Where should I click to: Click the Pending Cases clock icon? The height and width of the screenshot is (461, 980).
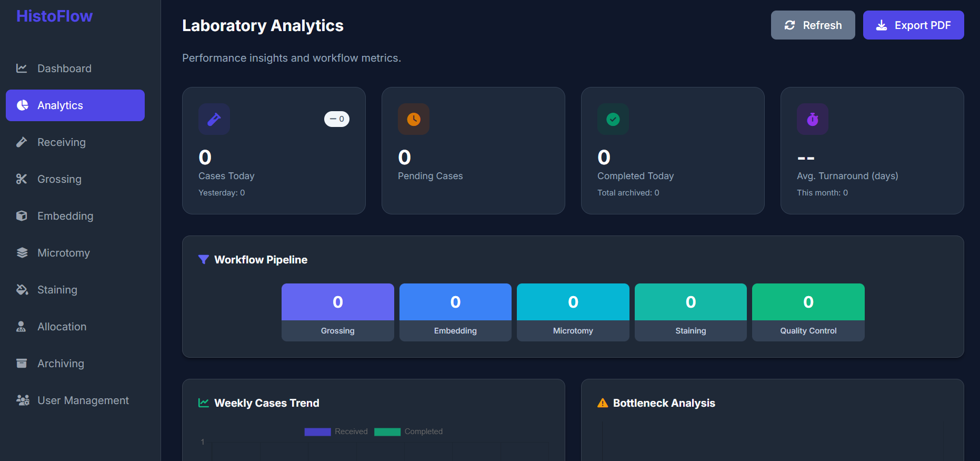pos(414,119)
